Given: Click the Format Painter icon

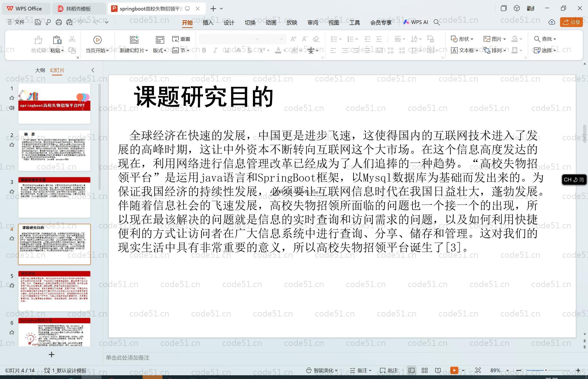Looking at the screenshot, I should tap(38, 40).
